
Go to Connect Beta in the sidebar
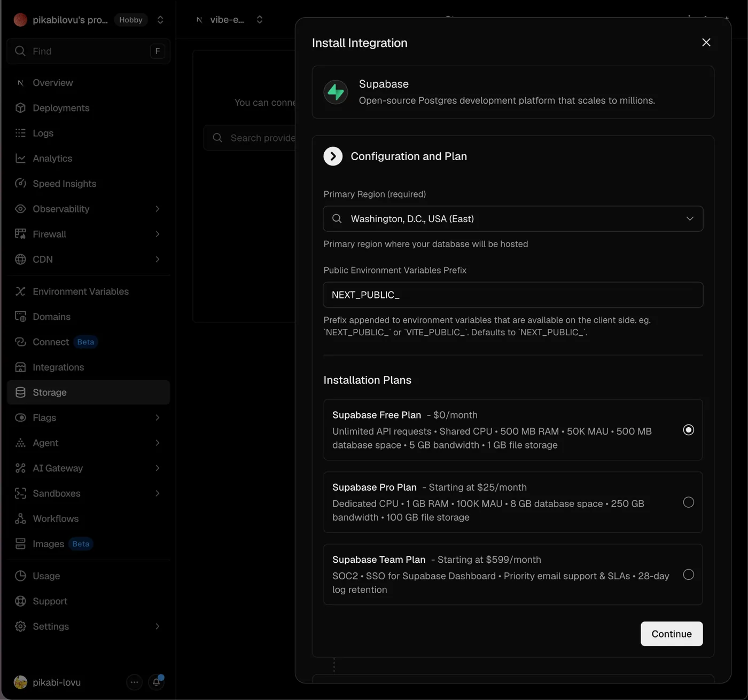88,342
